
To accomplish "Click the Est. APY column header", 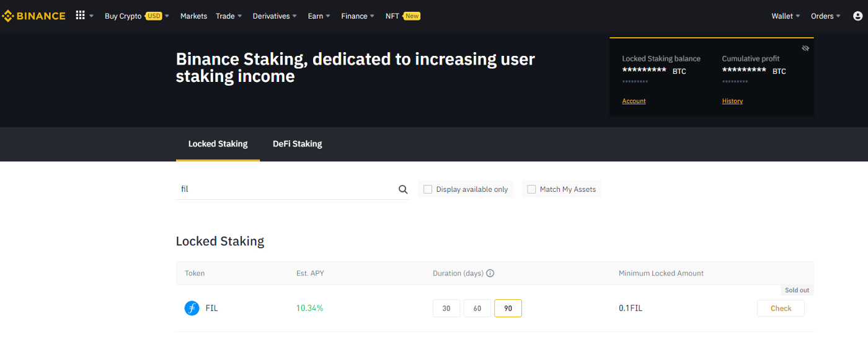I will [x=311, y=273].
